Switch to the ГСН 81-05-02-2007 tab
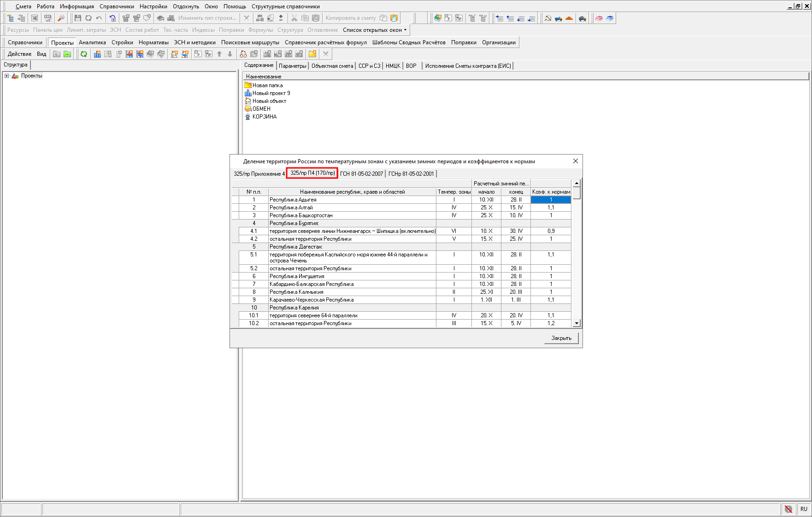This screenshot has height=517, width=812. point(361,174)
